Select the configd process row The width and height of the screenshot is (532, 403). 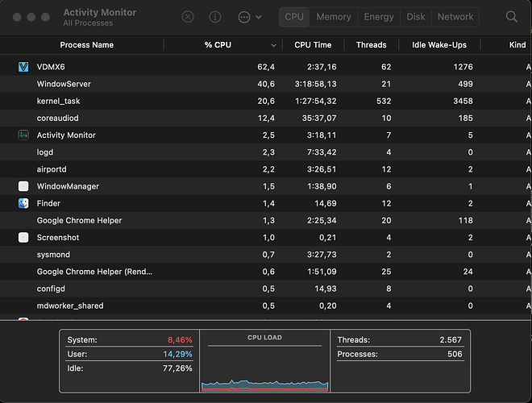pyautogui.click(x=265, y=289)
